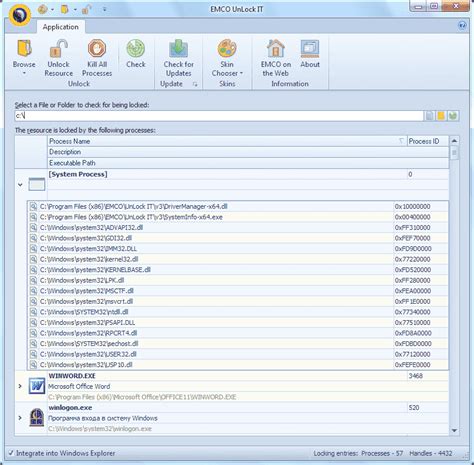This screenshot has height=465, width=474.
Task: Select the sechost.dll row
Action: point(238,344)
